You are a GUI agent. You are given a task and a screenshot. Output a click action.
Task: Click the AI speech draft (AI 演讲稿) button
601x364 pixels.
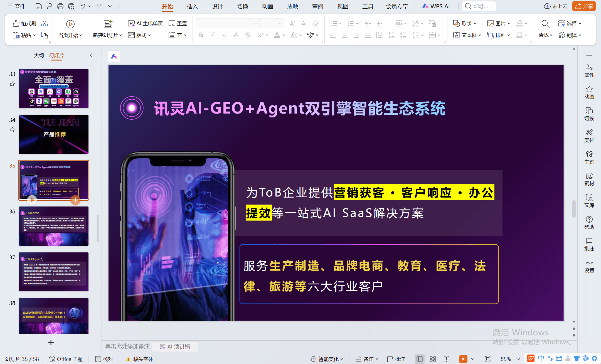point(175,346)
